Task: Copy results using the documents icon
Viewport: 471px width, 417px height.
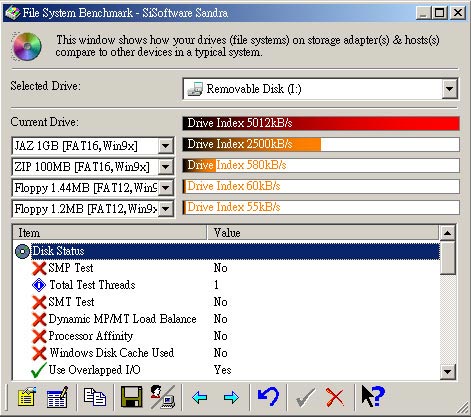Action: (95, 397)
